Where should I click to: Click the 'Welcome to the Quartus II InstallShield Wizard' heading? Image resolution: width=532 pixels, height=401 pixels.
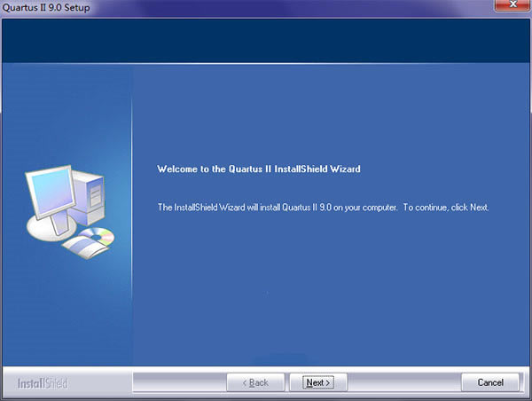click(x=259, y=169)
